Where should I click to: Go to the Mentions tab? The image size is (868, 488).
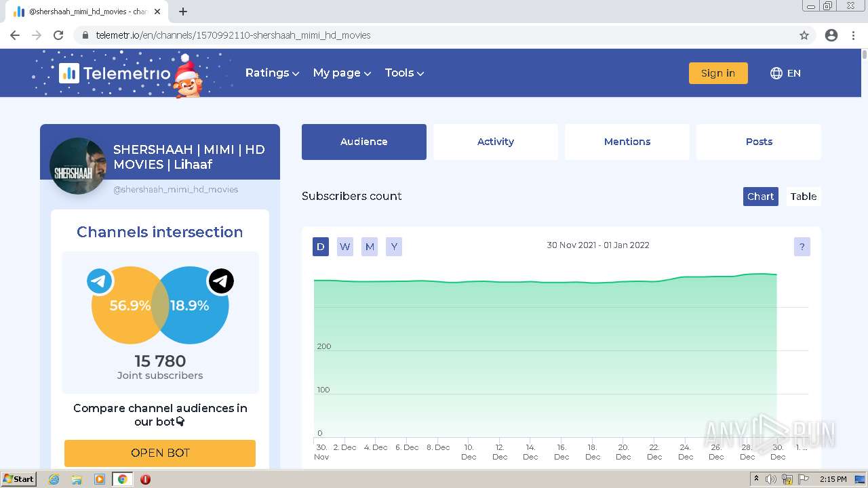click(x=627, y=142)
